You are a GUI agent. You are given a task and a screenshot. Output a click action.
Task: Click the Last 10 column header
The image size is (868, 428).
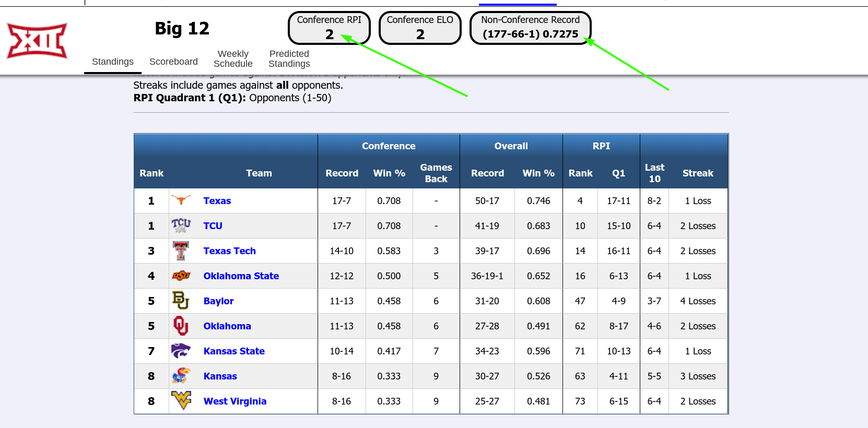point(654,173)
